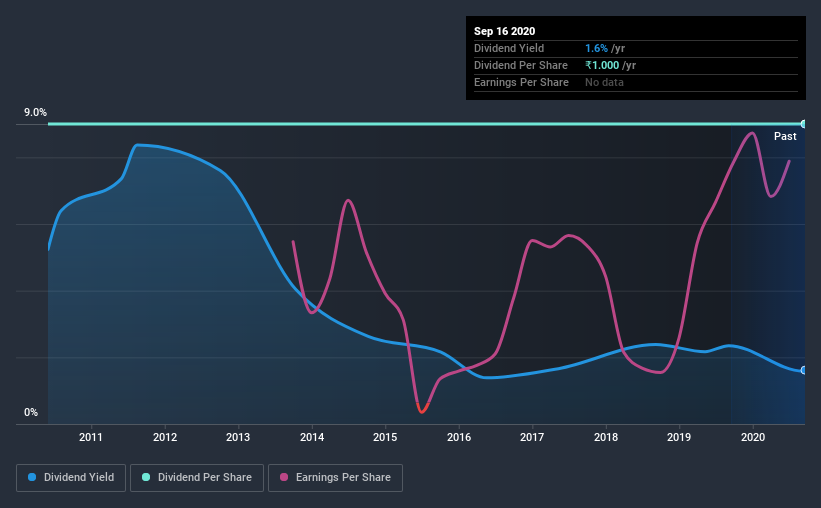This screenshot has height=508, width=821.
Task: Click the teal Dividend Per Share legend dot
Action: [x=146, y=477]
